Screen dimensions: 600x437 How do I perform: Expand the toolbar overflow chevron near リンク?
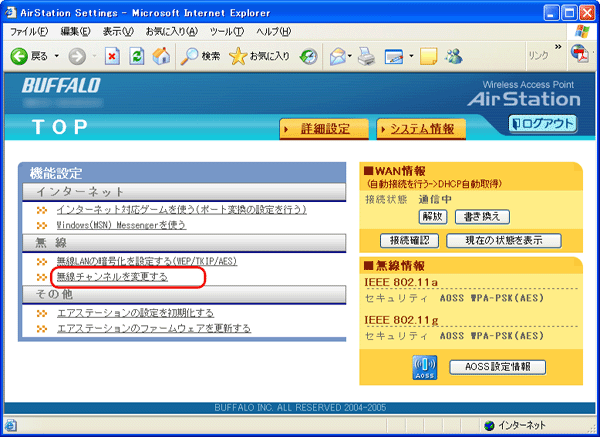(x=558, y=47)
